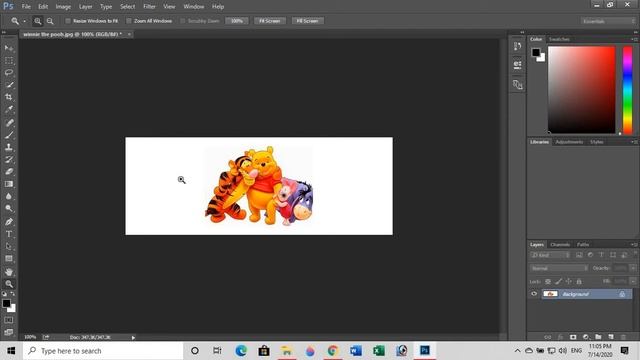This screenshot has width=640, height=360.
Task: Change the screen mode icon
Action: click(x=9, y=332)
